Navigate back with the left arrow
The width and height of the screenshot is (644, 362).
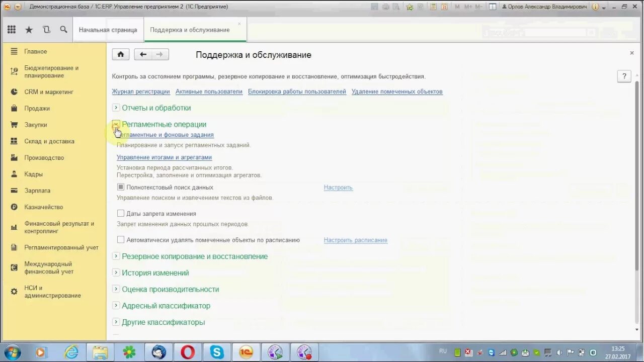coord(143,54)
